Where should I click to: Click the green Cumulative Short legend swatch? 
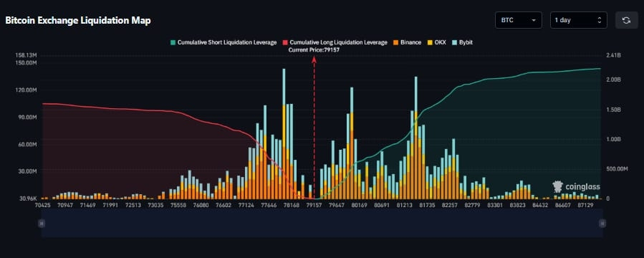[x=173, y=42]
